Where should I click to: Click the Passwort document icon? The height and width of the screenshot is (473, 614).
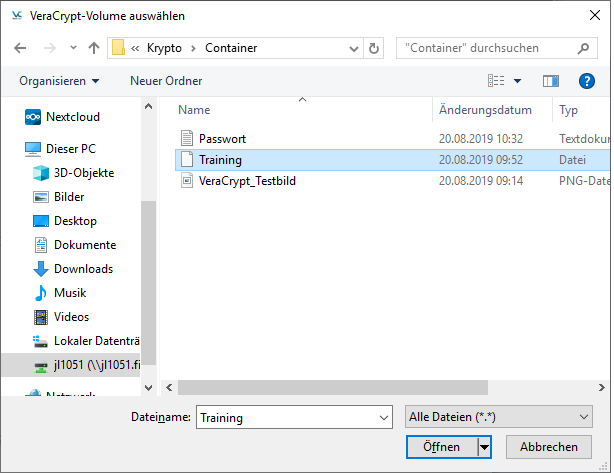point(187,138)
